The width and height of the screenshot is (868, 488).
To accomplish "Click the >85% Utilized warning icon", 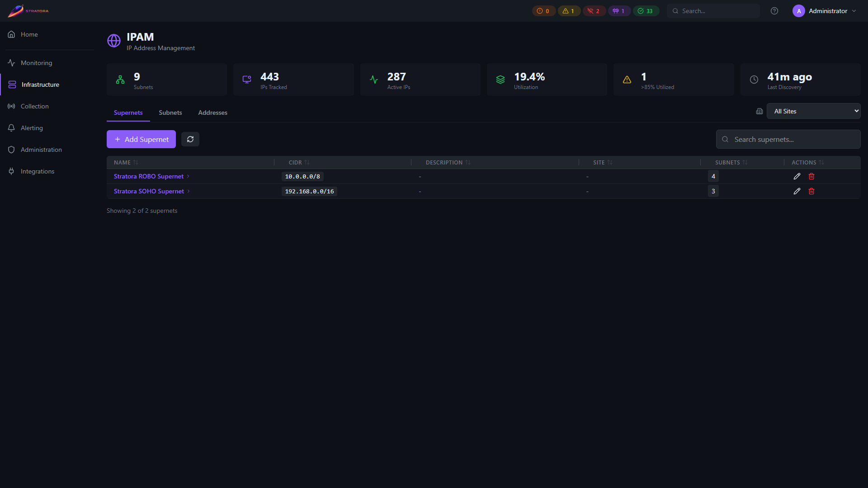I will tap(627, 80).
